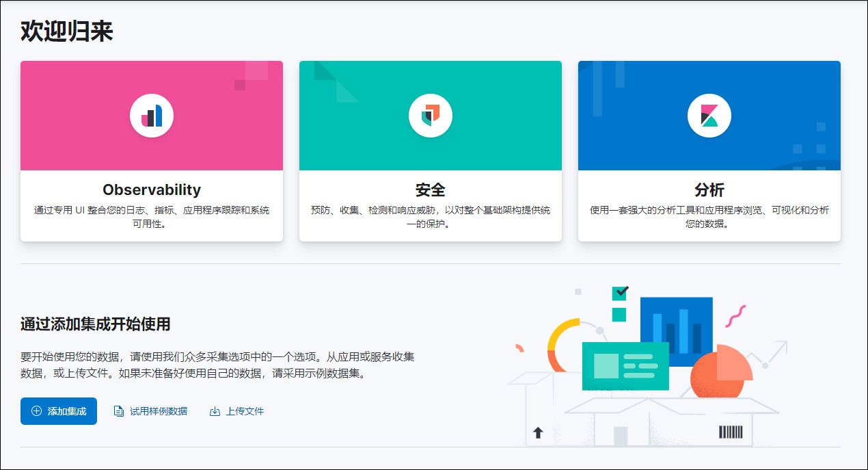The width and height of the screenshot is (868, 470).
Task: Click the pink Observability card banner
Action: 152,116
